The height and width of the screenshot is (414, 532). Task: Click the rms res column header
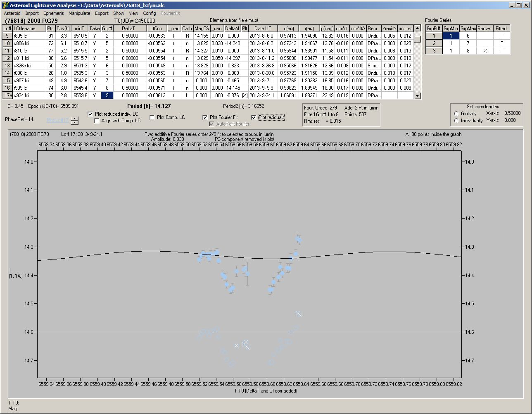tap(406, 29)
